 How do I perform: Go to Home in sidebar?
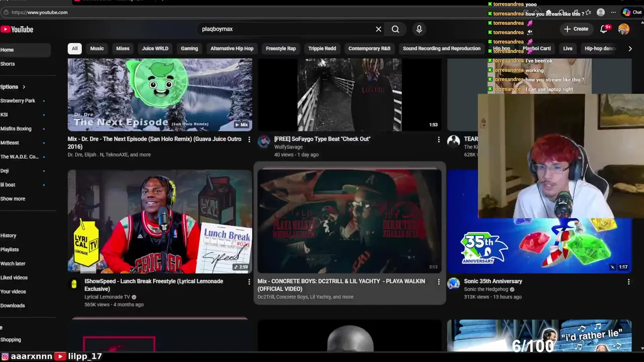[25, 50]
